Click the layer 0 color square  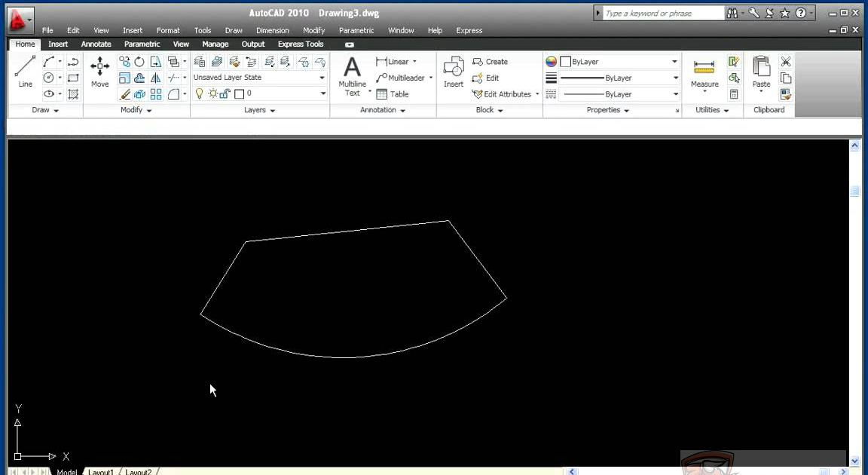239,93
